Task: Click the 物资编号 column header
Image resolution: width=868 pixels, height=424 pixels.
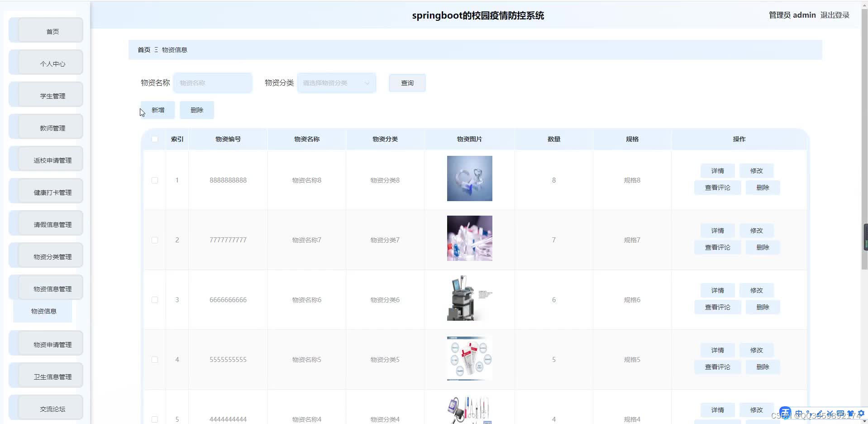Action: click(228, 139)
